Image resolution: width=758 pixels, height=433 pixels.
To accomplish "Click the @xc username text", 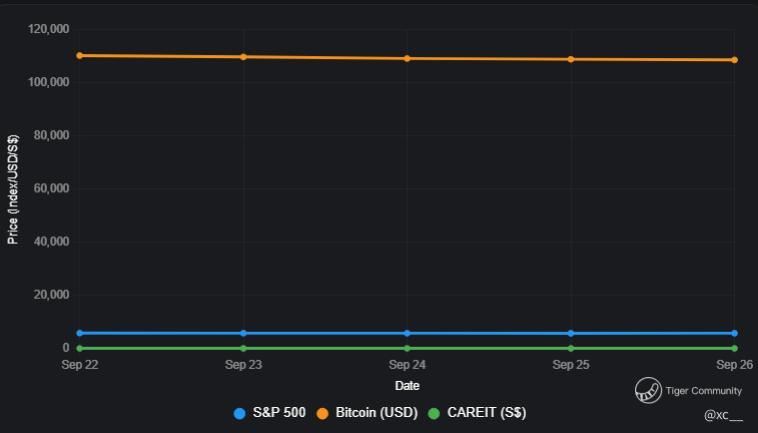I will coord(723,415).
